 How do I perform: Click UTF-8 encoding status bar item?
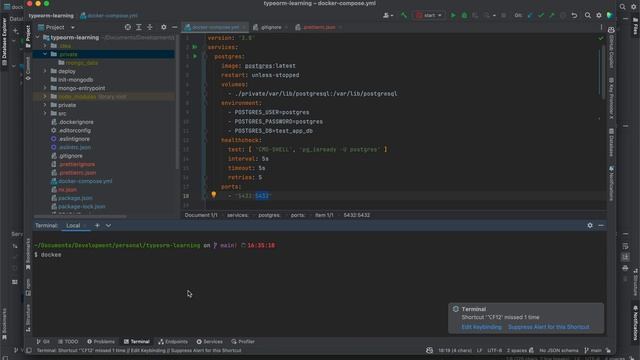tap(494, 350)
